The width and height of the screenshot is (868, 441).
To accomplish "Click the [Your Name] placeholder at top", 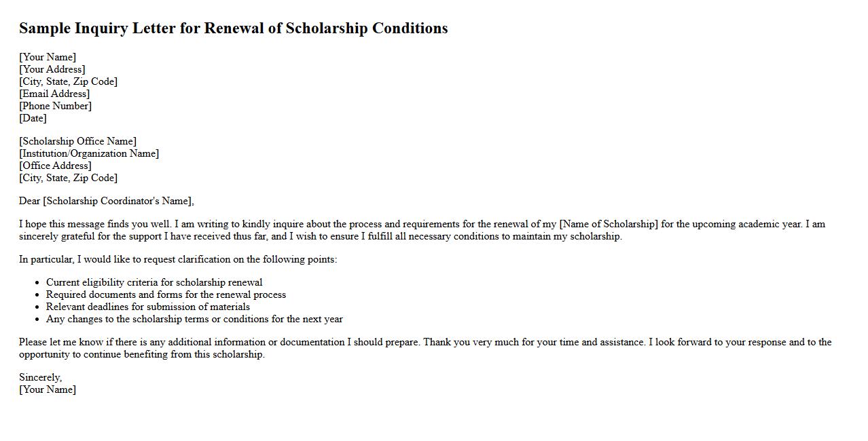I will [x=48, y=57].
